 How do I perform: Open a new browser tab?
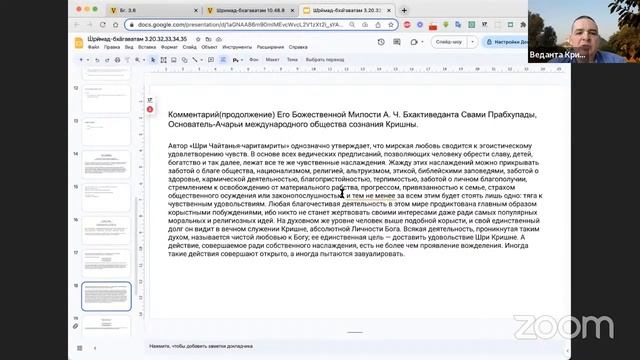tap(404, 10)
